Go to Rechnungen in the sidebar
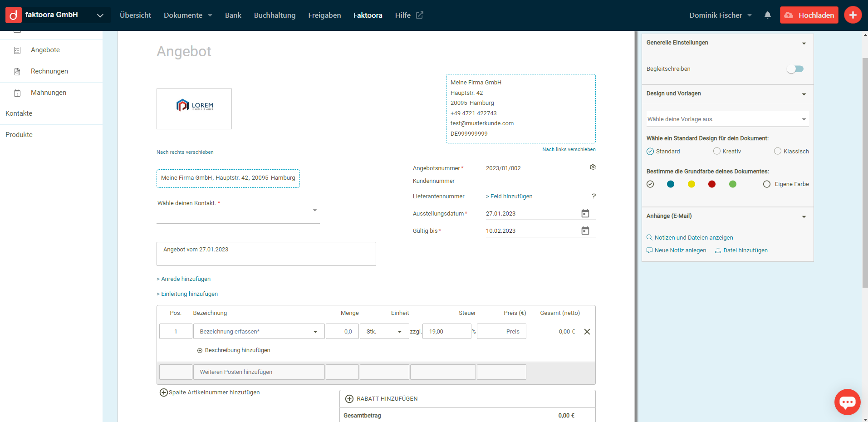The height and width of the screenshot is (422, 868). 49,71
